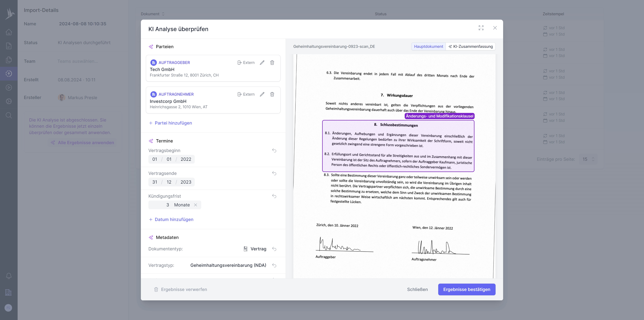Open the document icon in the sidebar

point(9,46)
